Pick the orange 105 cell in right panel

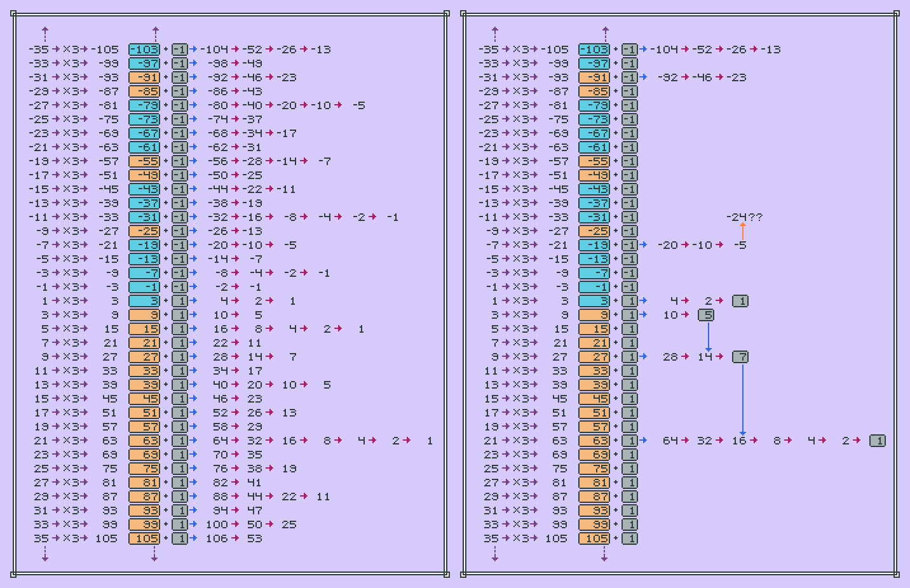point(594,538)
